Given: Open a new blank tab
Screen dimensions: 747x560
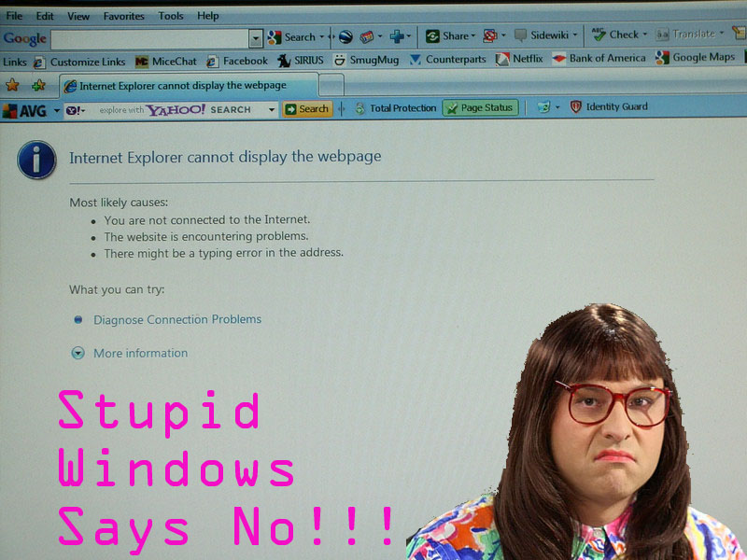Looking at the screenshot, I should [331, 86].
